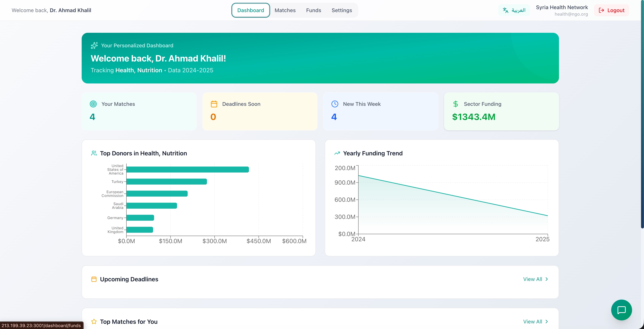The height and width of the screenshot is (329, 644).
Task: Click the calendar icon on Deadlines Soon
Action: click(214, 104)
